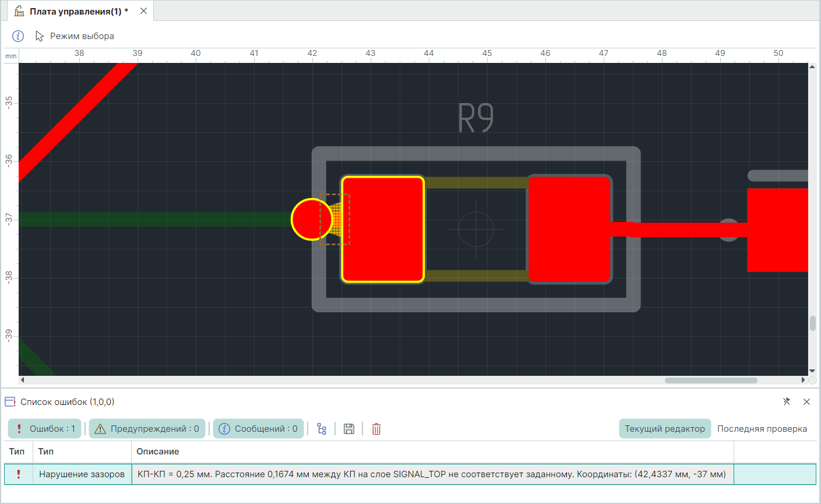
Task: Delete errors with the red trash icon
Action: [x=376, y=429]
